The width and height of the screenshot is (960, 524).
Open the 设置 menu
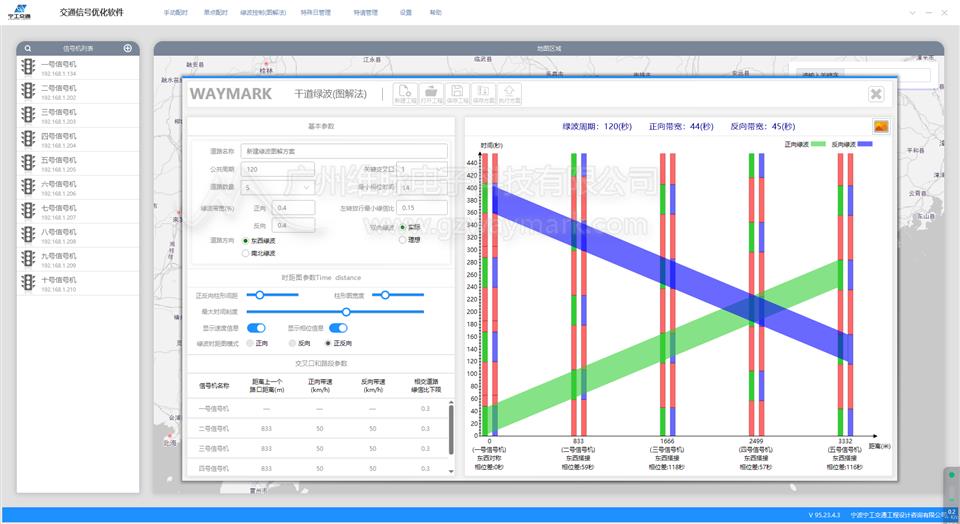point(406,12)
